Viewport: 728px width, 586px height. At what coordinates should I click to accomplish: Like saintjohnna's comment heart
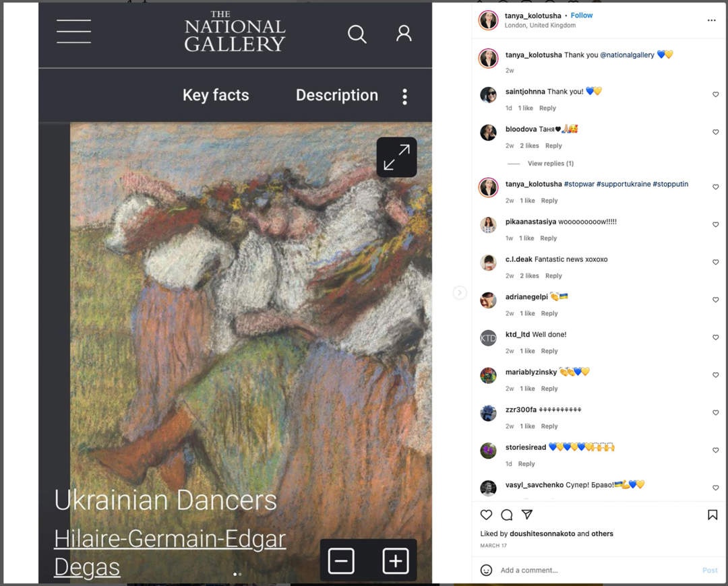[x=715, y=94]
